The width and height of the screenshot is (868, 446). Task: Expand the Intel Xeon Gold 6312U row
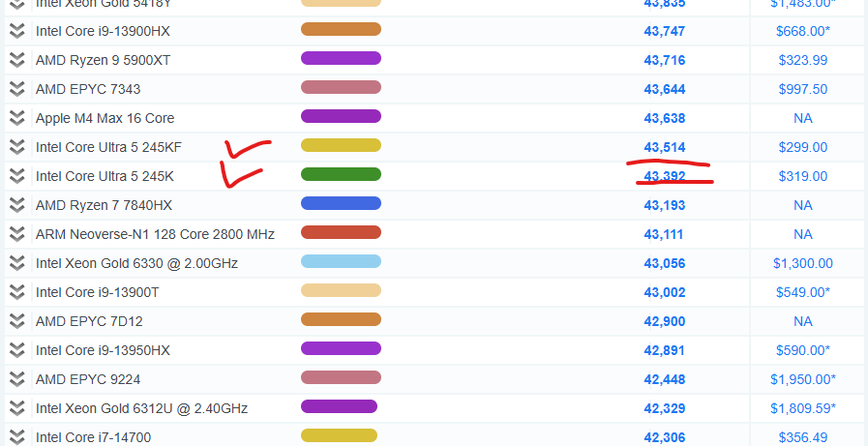point(17,408)
